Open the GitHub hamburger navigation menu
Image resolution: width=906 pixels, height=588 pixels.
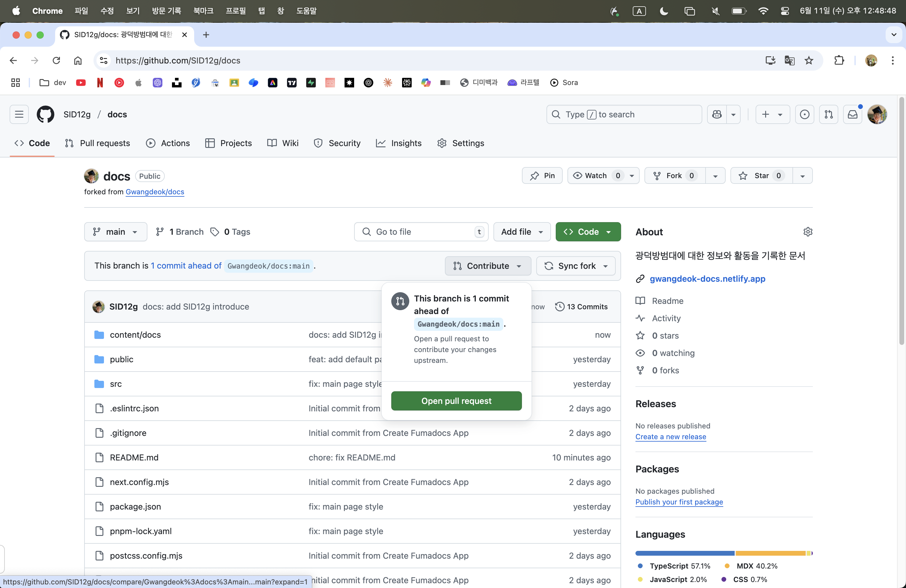coord(19,114)
